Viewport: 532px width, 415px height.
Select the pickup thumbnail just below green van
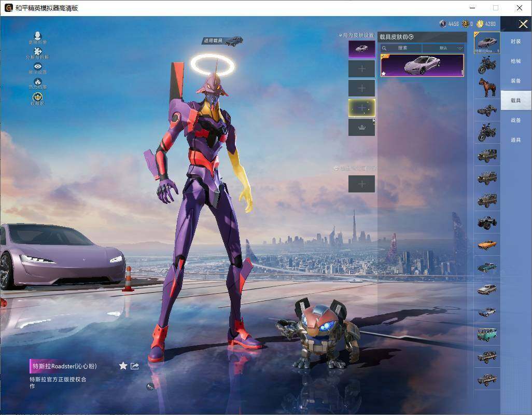click(487, 356)
